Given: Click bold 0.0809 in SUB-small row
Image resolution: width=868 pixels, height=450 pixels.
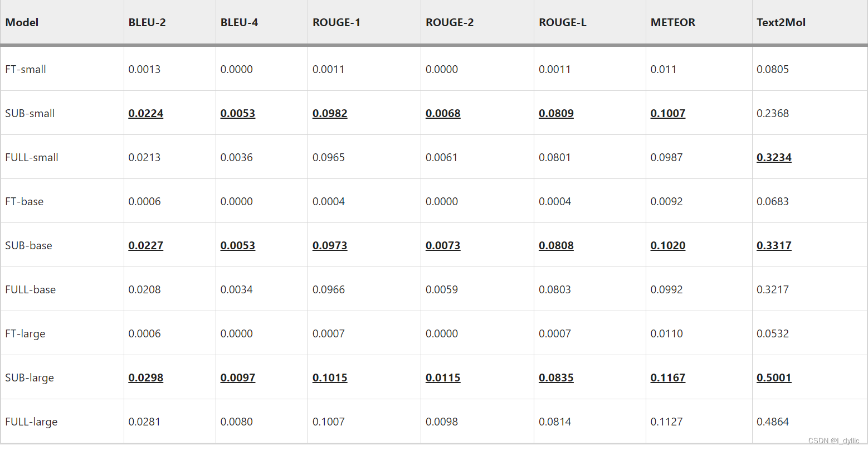Looking at the screenshot, I should click(556, 113).
